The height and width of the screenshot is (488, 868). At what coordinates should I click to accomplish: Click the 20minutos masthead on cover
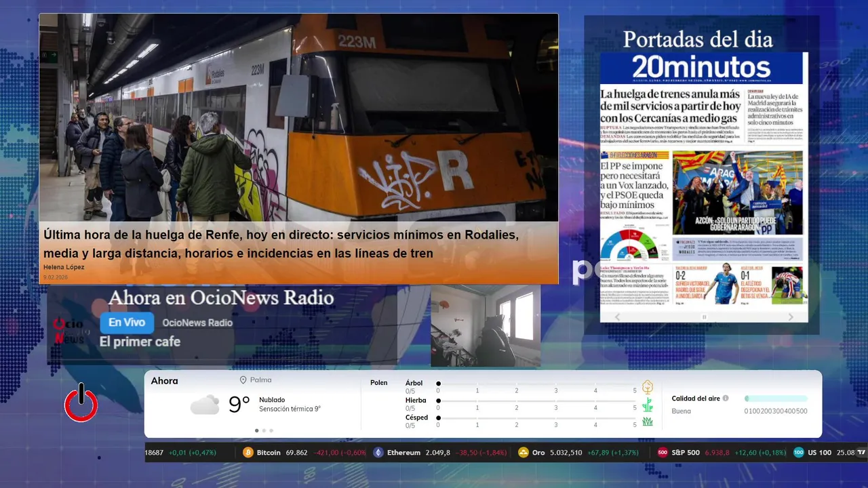(701, 68)
